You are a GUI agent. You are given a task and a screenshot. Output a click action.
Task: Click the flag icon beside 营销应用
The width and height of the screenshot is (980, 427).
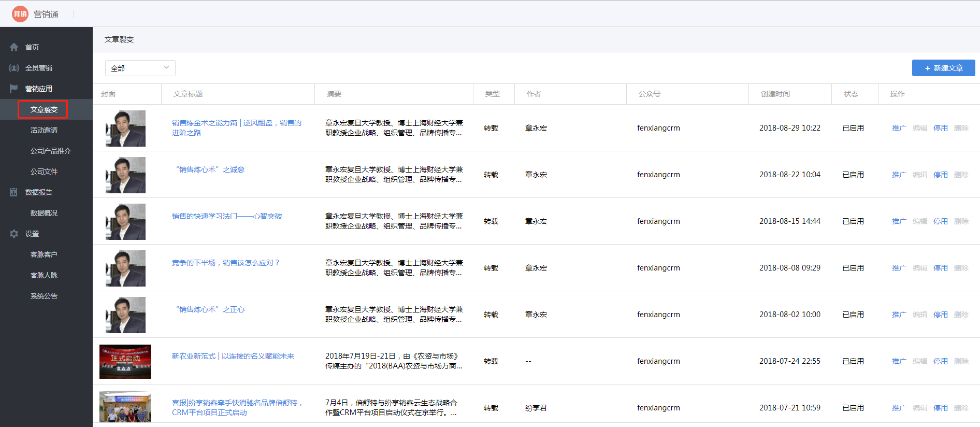pyautogui.click(x=14, y=89)
